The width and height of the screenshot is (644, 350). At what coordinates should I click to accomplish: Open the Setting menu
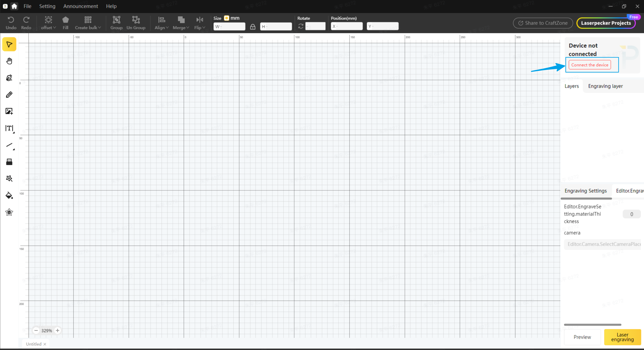(47, 6)
